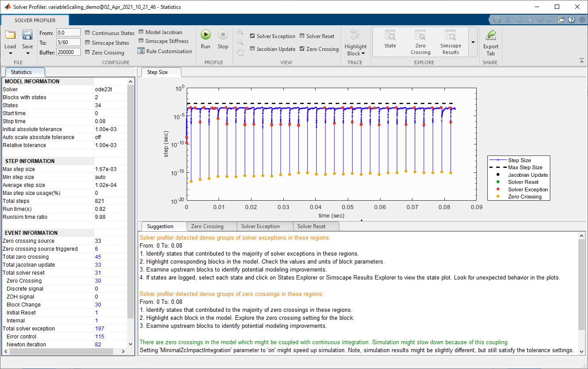Select the pan hand tool

click(x=240, y=52)
